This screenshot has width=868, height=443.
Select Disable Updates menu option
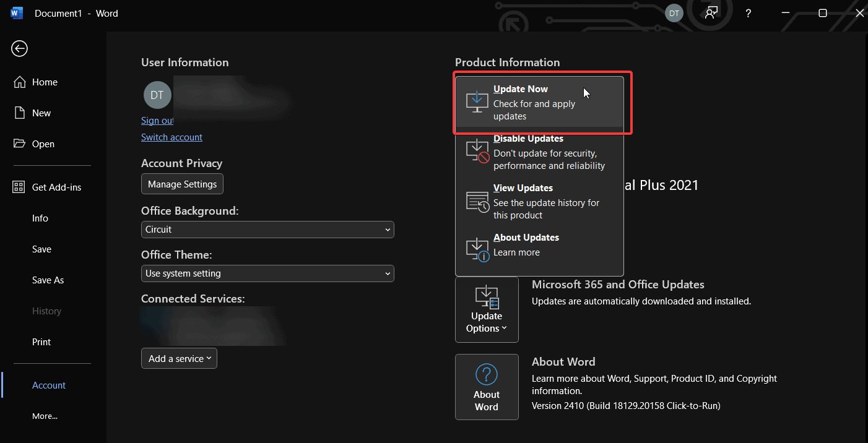[539, 152]
